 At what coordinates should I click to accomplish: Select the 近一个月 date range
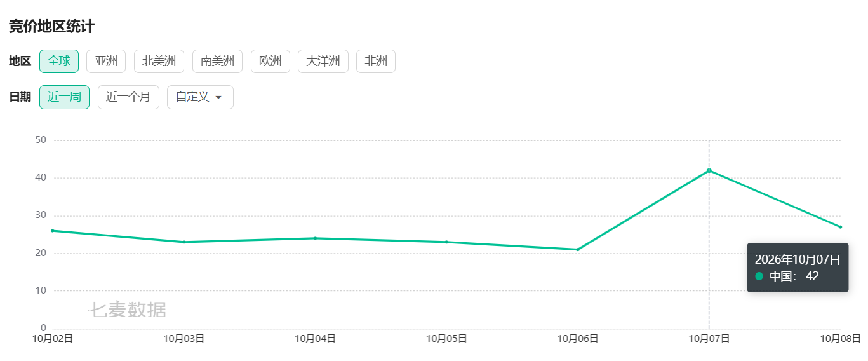(x=128, y=97)
